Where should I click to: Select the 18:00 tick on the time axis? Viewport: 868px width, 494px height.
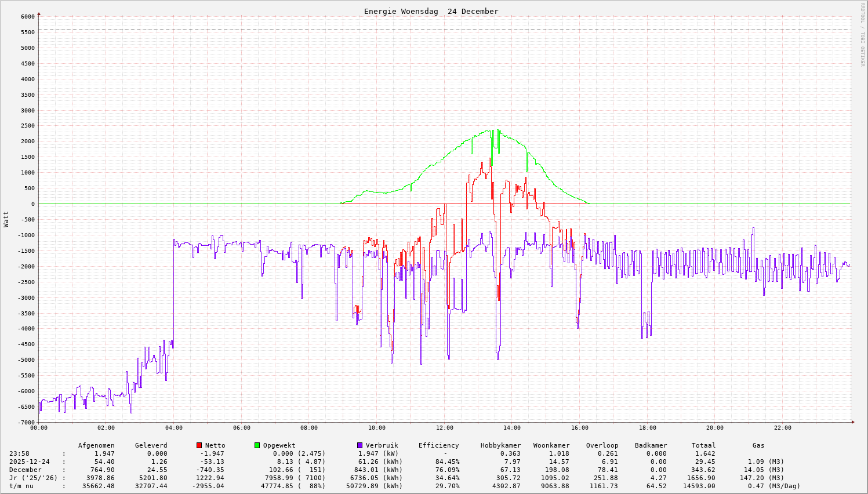(647, 428)
